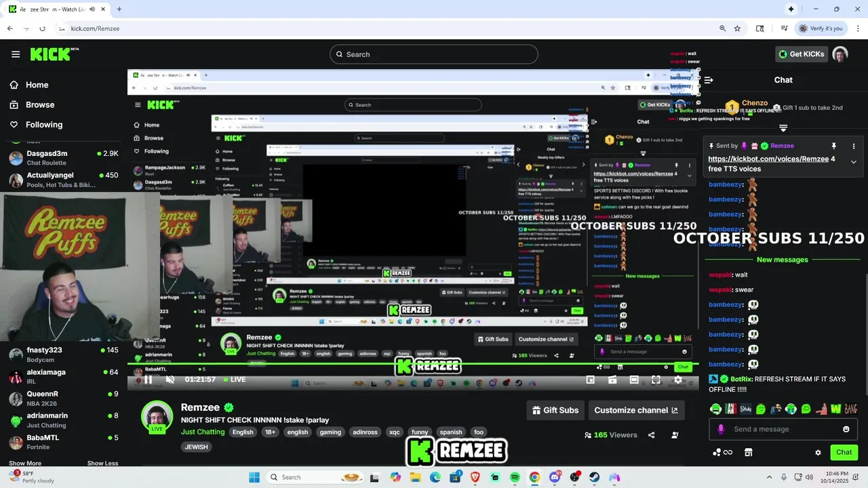Image resolution: width=868 pixels, height=488 pixels.
Task: Open Discord from the taskbar
Action: coord(555,477)
